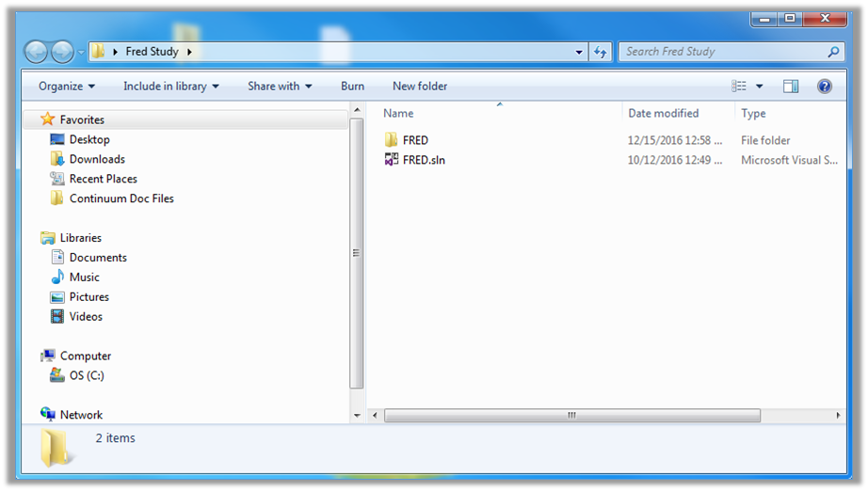The image size is (868, 491).
Task: Click the Computer icon
Action: click(x=48, y=356)
